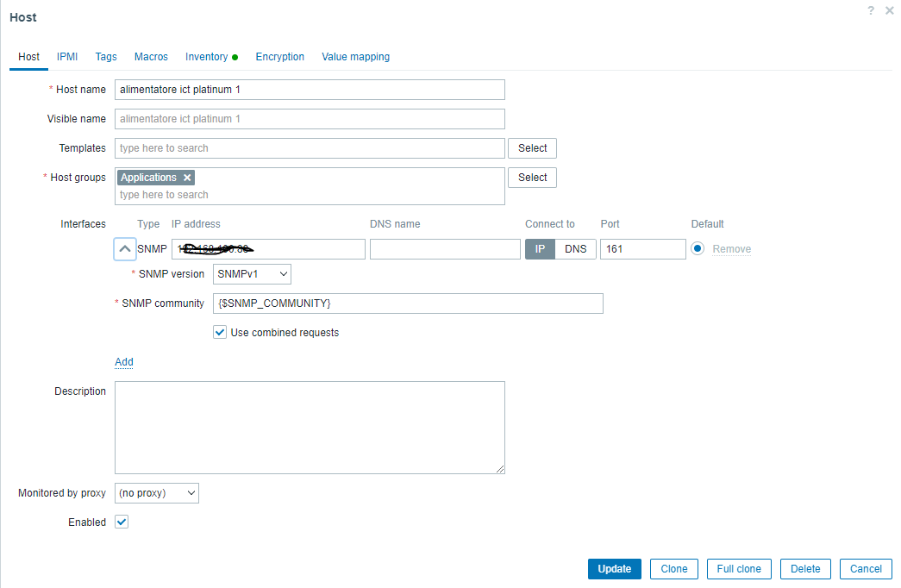
Task: Toggle Use combined requests checkbox
Action: [x=220, y=332]
